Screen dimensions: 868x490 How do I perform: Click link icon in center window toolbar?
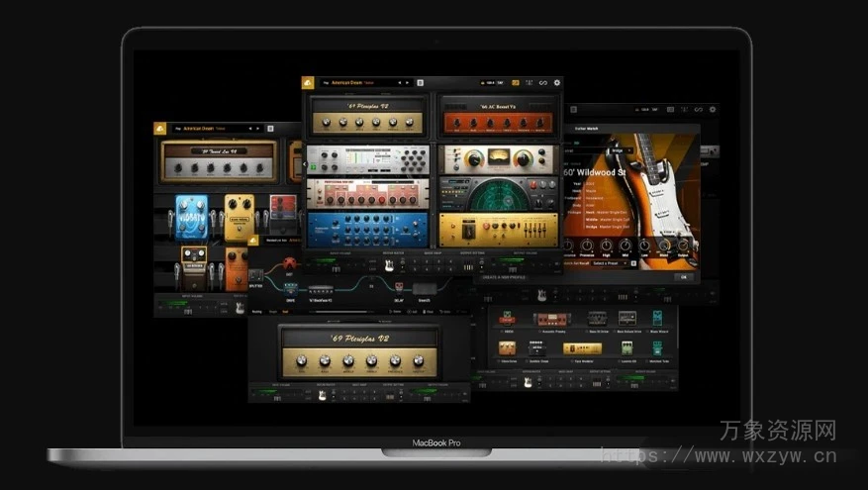tap(543, 82)
